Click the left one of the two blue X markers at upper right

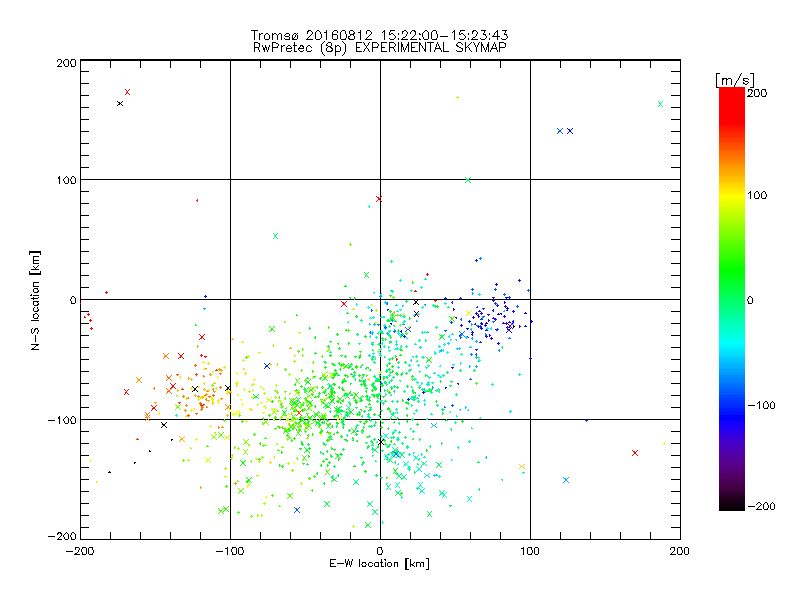coord(560,131)
